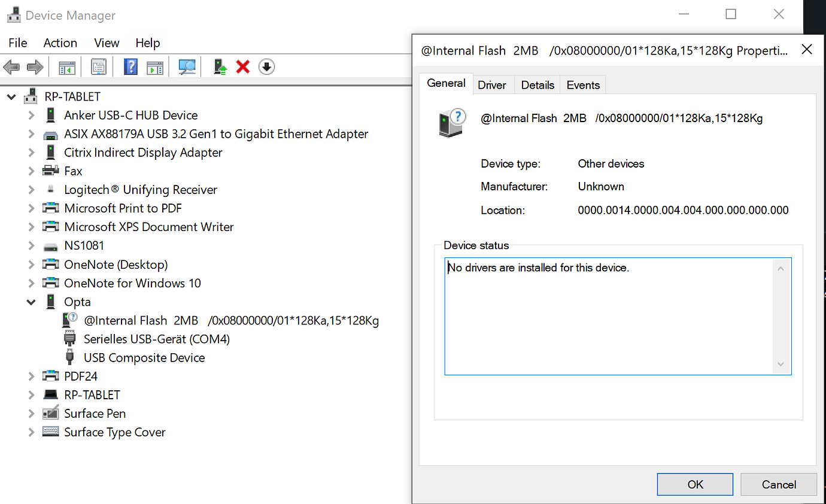The width and height of the screenshot is (826, 504).
Task: Click the Disable device (down arrow) icon
Action: coord(266,66)
